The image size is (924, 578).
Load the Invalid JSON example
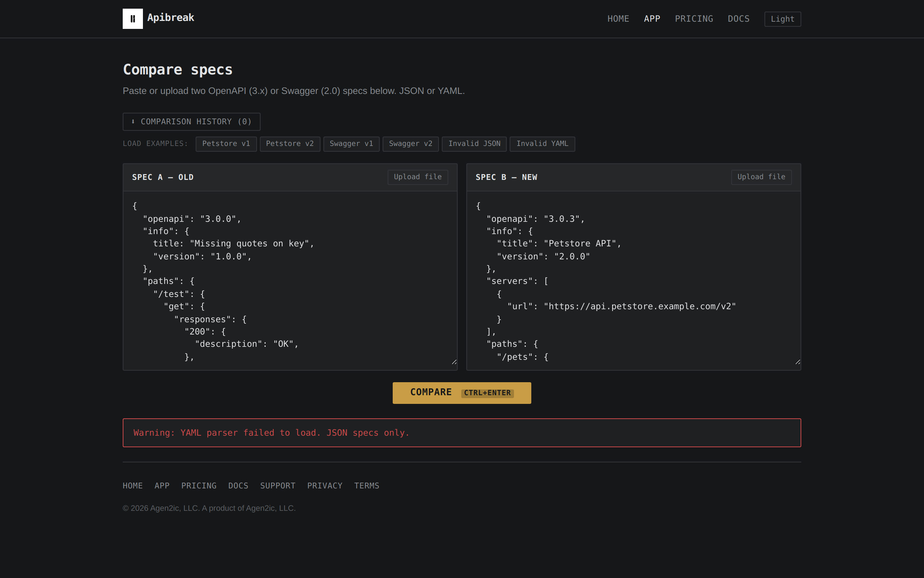click(x=474, y=144)
